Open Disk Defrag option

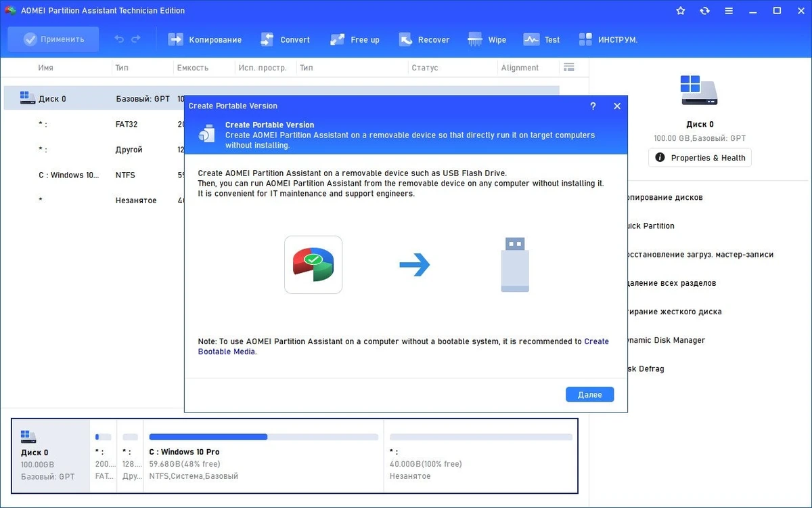click(646, 368)
